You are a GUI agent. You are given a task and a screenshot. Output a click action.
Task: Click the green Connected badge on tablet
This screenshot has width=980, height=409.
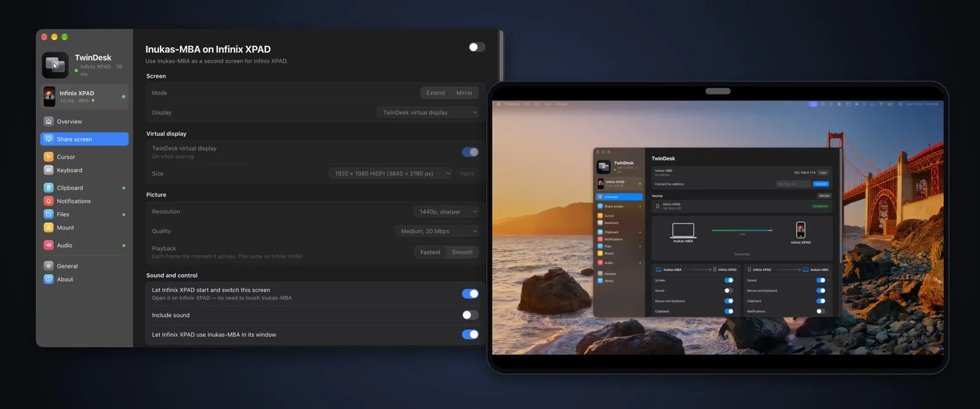[820, 206]
